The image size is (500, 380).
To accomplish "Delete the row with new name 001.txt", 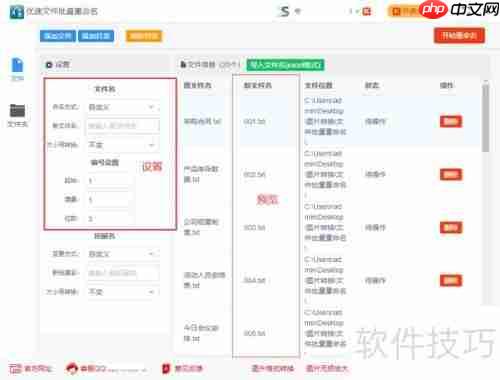I will click(451, 121).
